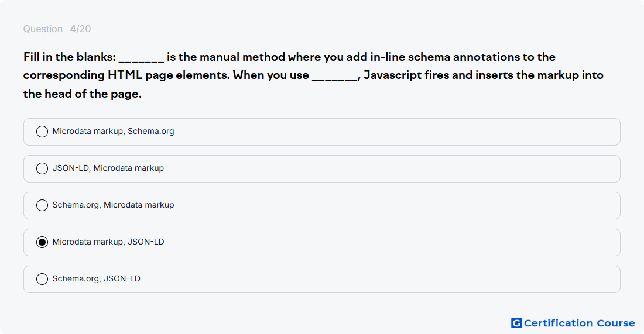Click the word 'HTML' in the question
Screen dimensions: 644x334
tap(125, 75)
